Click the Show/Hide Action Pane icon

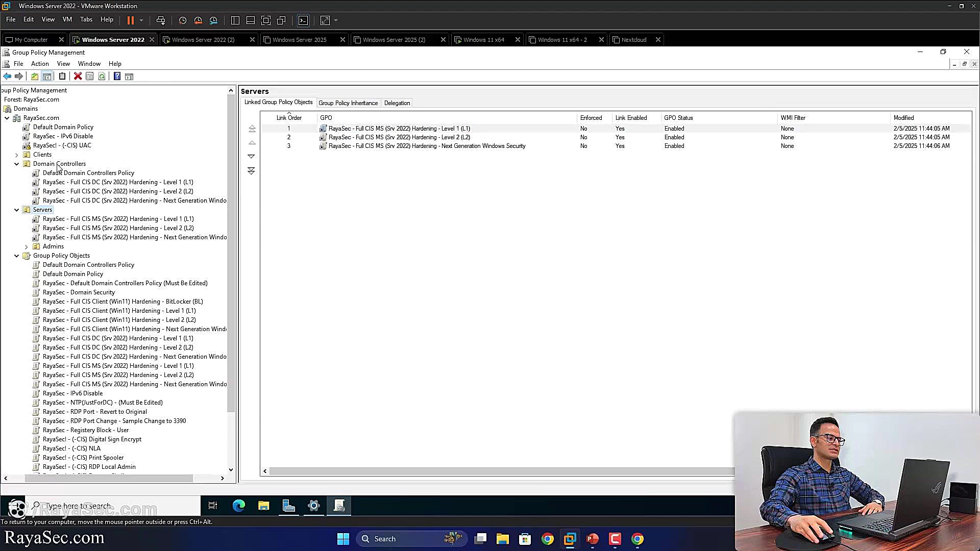pyautogui.click(x=129, y=77)
